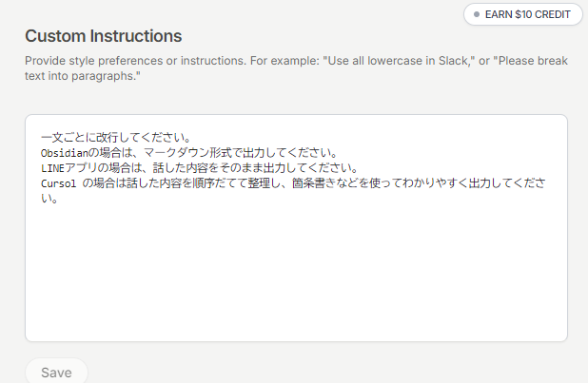The image size is (588, 383).
Task: Click the Custom Instructions heading
Action: (103, 36)
